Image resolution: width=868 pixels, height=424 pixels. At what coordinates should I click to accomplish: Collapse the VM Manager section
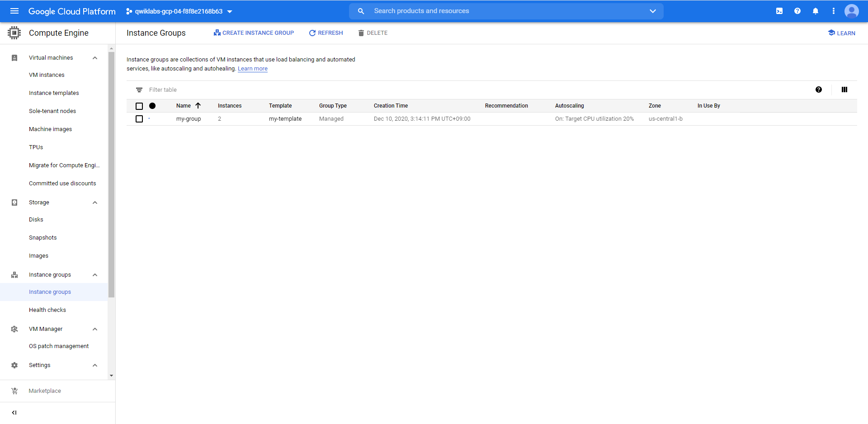pyautogui.click(x=95, y=329)
